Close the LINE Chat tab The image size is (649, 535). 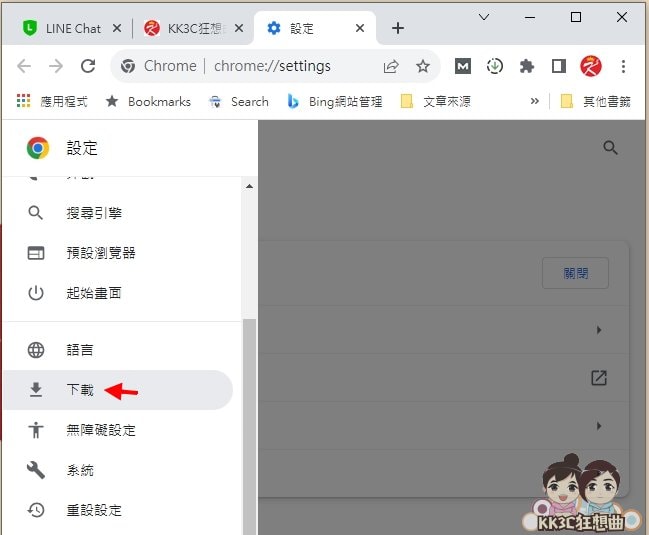[117, 28]
